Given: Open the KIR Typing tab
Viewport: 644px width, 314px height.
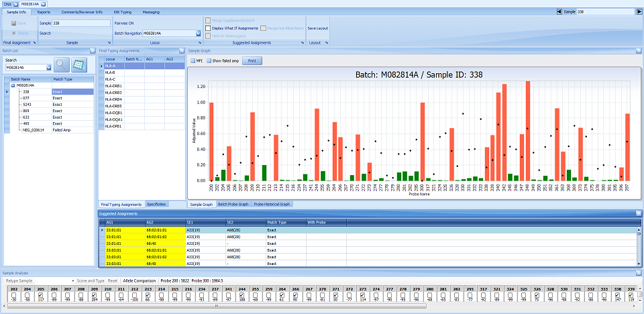Looking at the screenshot, I should tap(122, 12).
